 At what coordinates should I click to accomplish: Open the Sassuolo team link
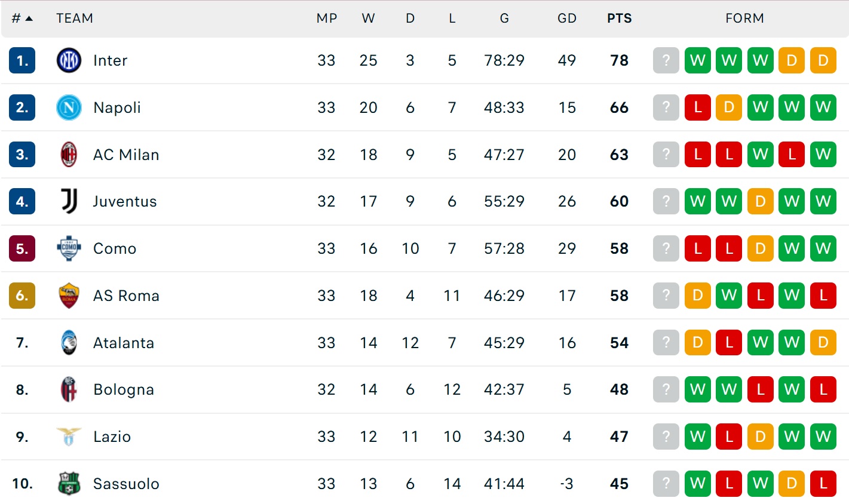[x=126, y=484]
